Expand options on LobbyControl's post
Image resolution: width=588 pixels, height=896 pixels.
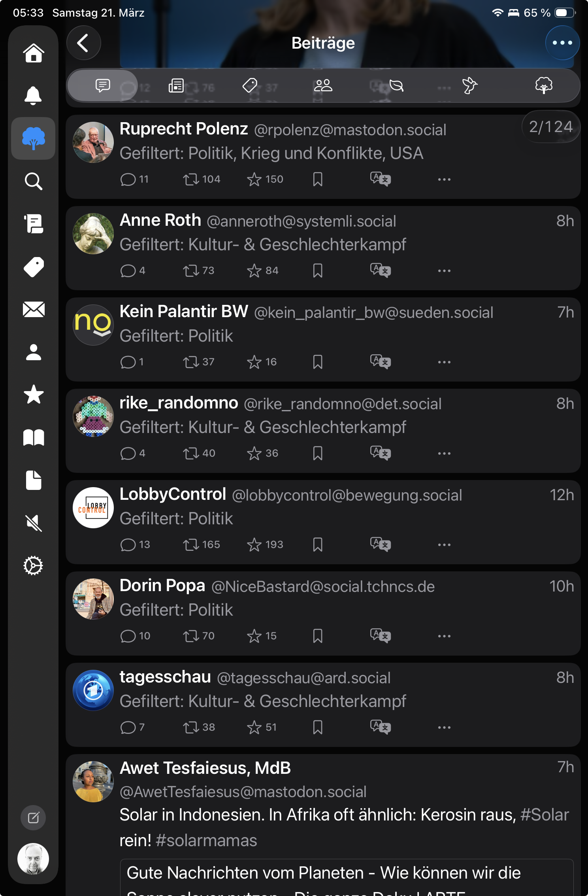coord(444,544)
